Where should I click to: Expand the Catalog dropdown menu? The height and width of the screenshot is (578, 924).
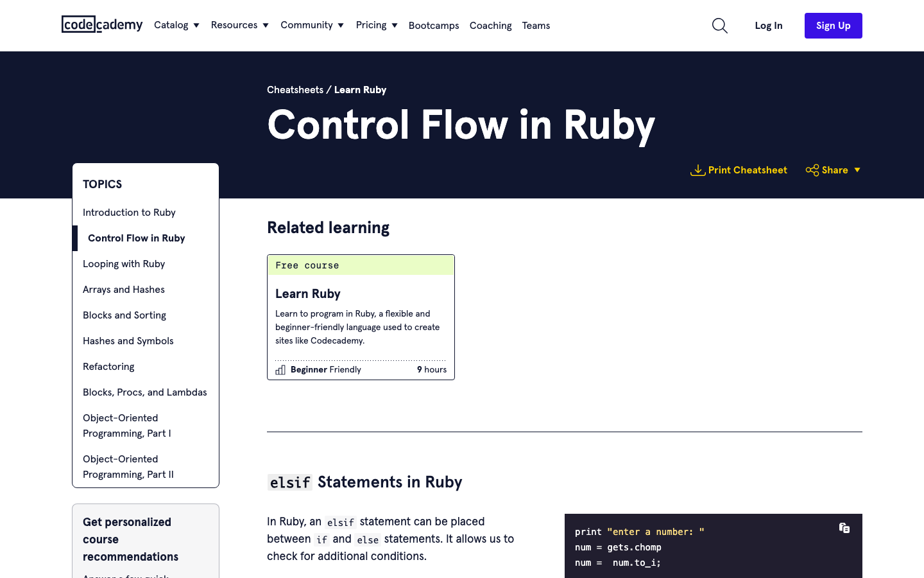pyautogui.click(x=176, y=25)
